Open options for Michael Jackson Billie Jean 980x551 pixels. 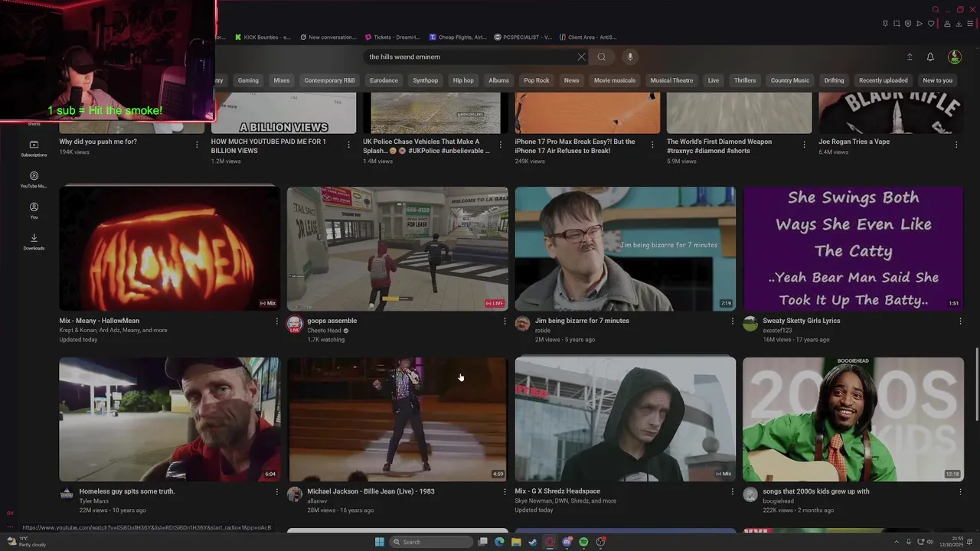pos(505,492)
